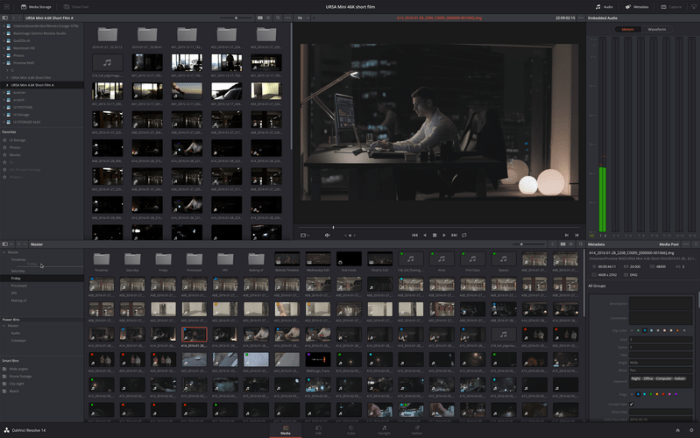Play the clip in reverse
The width and height of the screenshot is (700, 438).
coord(425,235)
